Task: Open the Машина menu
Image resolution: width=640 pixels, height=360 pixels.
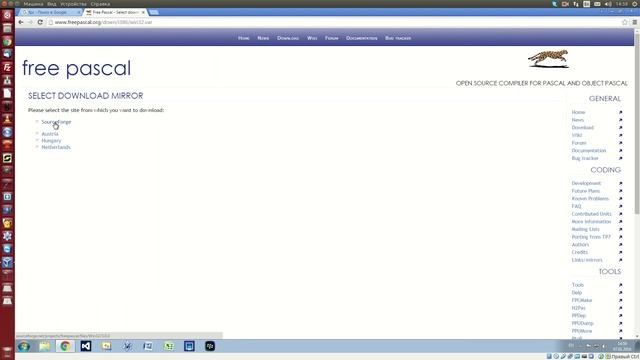Action: tap(33, 4)
